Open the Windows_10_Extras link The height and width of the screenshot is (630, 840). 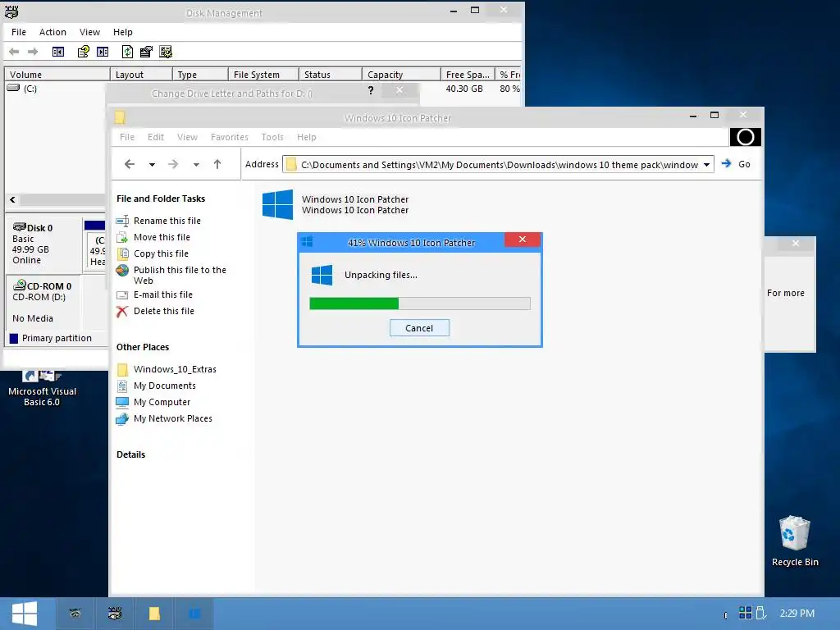tap(175, 369)
